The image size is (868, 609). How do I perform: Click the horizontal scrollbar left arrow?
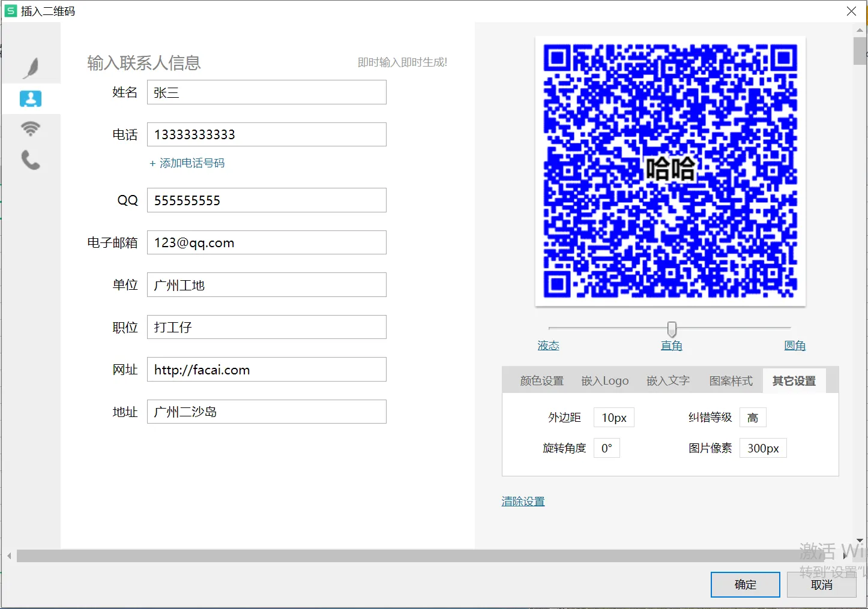(9, 556)
